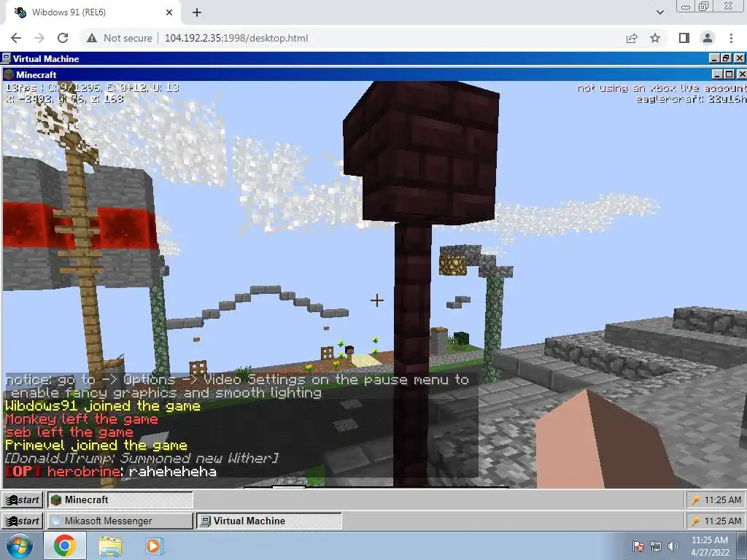This screenshot has width=747, height=560.
Task: Open the volume speaker icon
Action: click(x=673, y=546)
